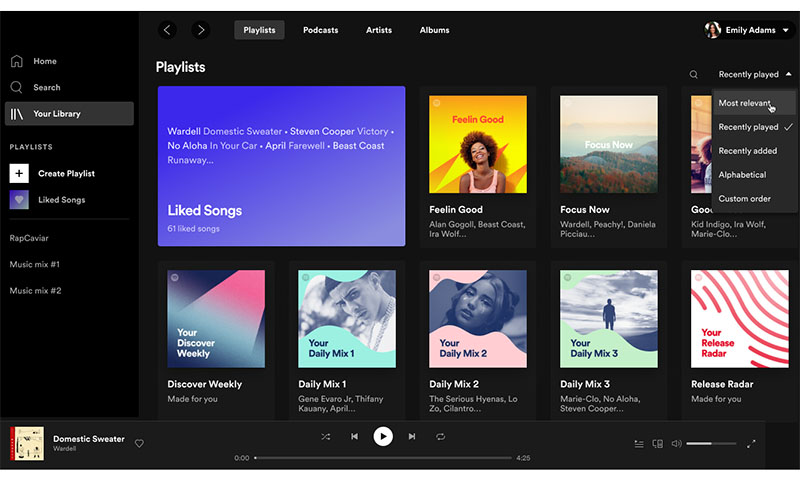800x480 pixels.
Task: Go back with the left arrow button
Action: pyautogui.click(x=167, y=30)
